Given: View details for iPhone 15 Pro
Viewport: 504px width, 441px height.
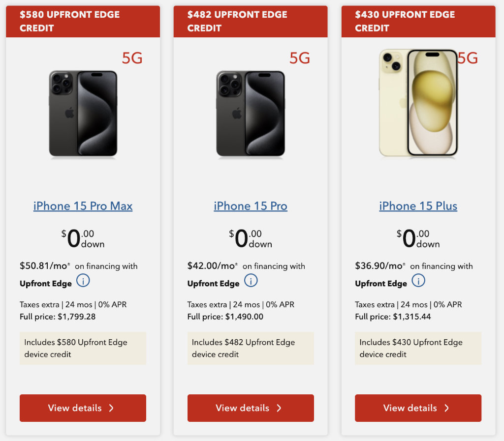Looking at the screenshot, I should (x=251, y=408).
